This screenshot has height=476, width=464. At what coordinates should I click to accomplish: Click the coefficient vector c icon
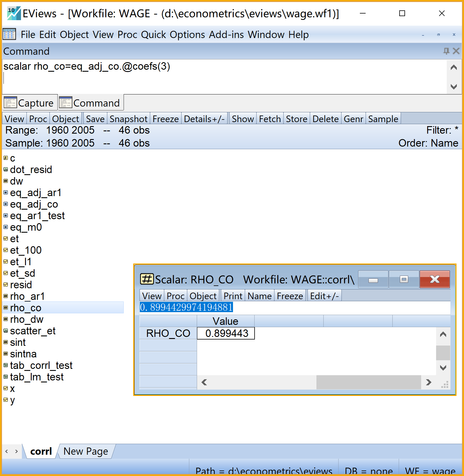click(x=5, y=158)
